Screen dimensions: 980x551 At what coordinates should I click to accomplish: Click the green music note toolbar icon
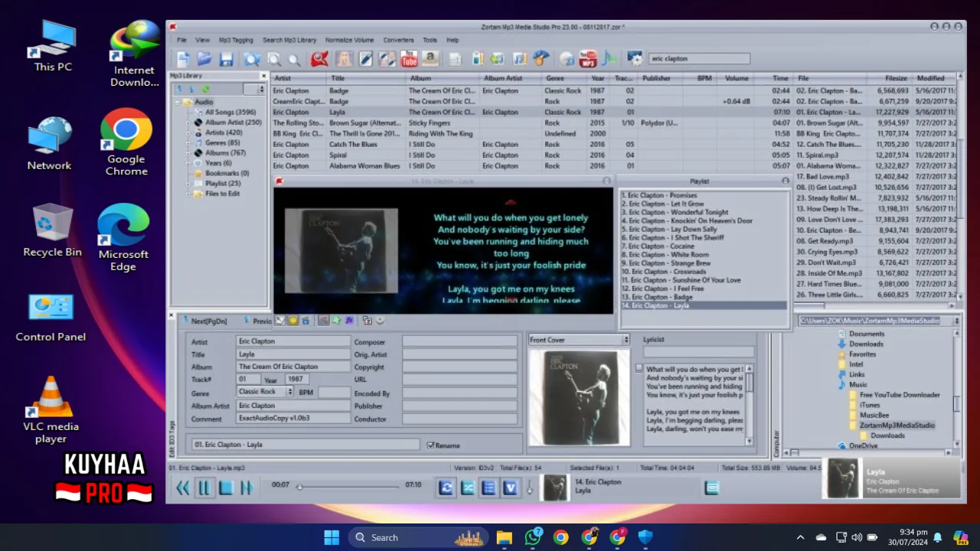(609, 59)
